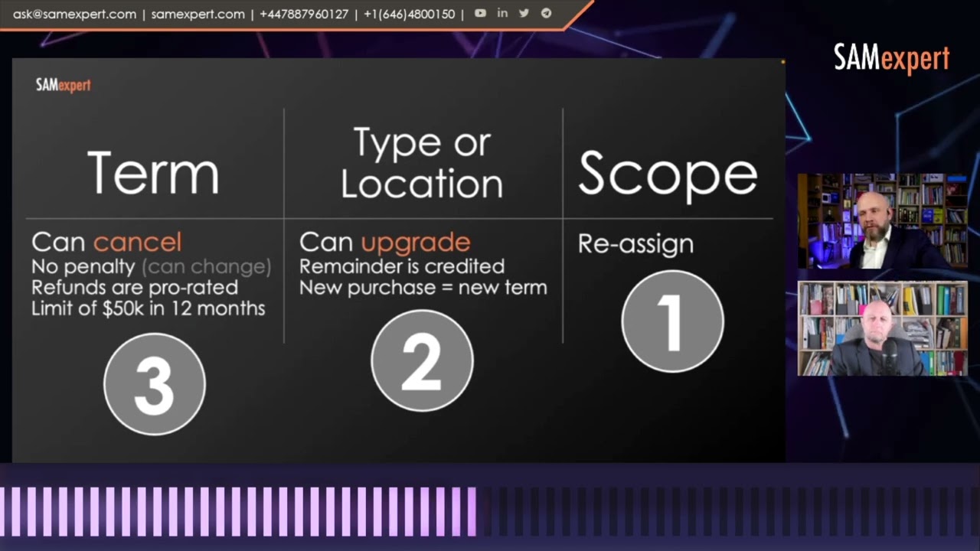Click 'No penalty (can change)' line
Screen dimensions: 980x551
[151, 267]
